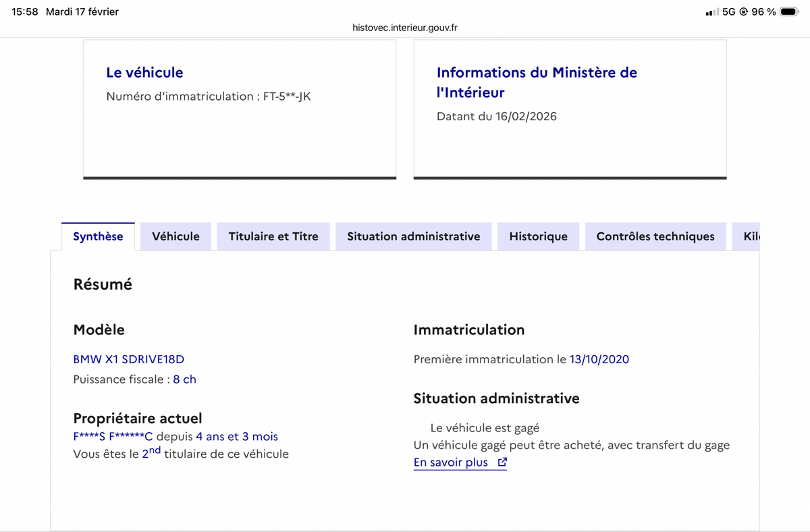Click the Le véhicule card heading

(x=144, y=72)
